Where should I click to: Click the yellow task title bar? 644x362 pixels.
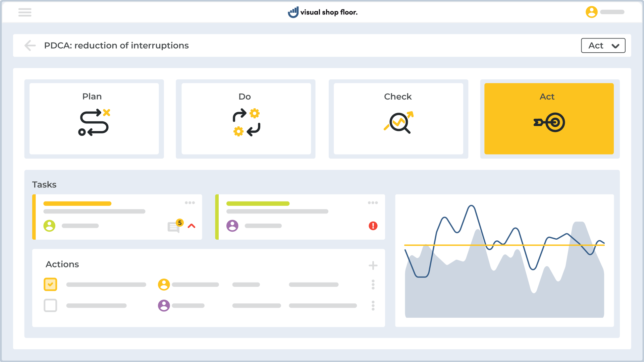[77, 203]
